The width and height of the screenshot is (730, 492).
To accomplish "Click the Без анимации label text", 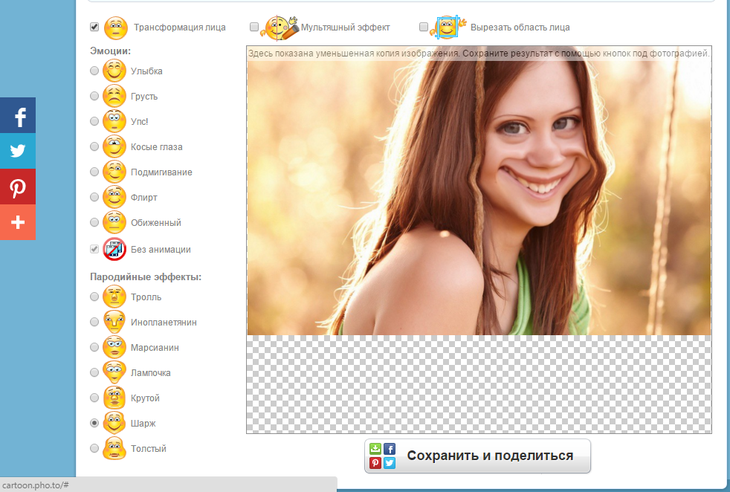I will tap(161, 249).
